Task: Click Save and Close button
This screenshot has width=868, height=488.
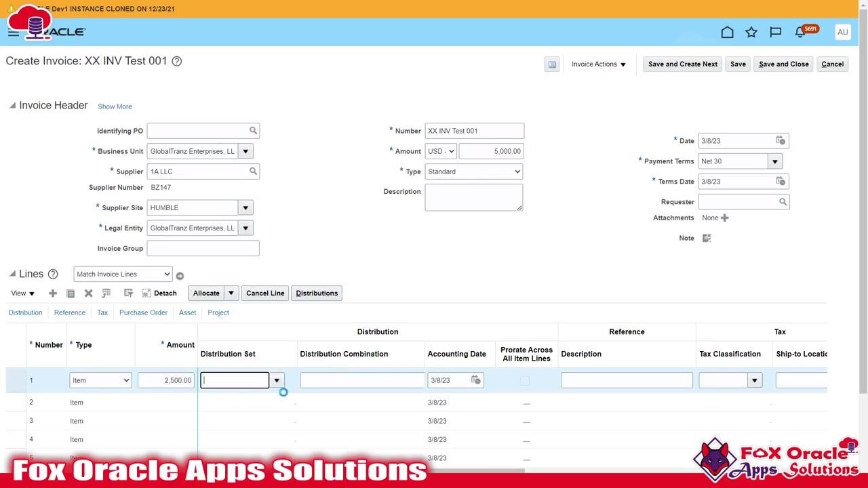Action: [784, 64]
